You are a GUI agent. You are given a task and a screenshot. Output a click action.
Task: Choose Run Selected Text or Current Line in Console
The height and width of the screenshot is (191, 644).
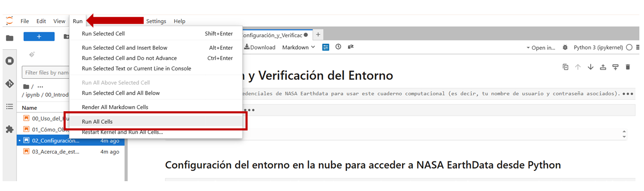(x=156, y=68)
